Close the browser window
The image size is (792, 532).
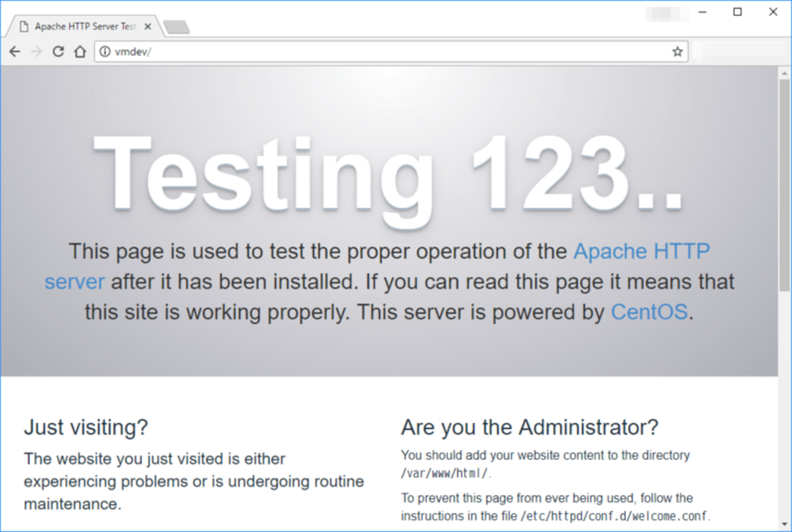coord(773,12)
